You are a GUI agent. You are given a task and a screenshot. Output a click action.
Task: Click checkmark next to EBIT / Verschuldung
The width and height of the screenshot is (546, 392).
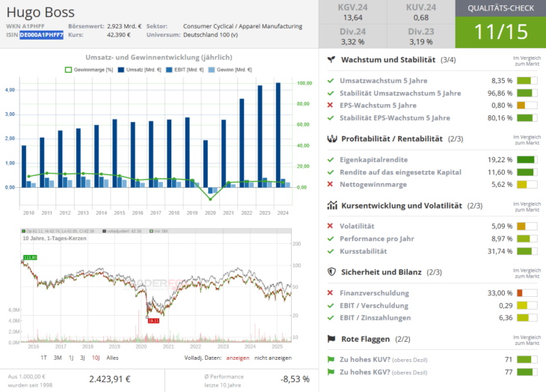[x=331, y=306]
